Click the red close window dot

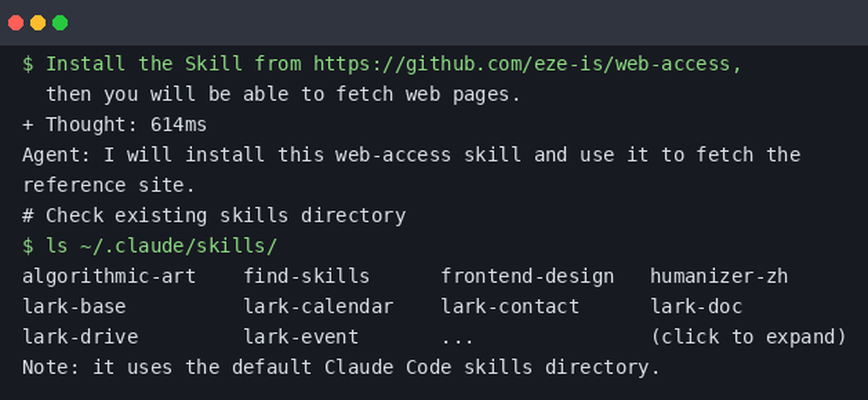coord(16,23)
